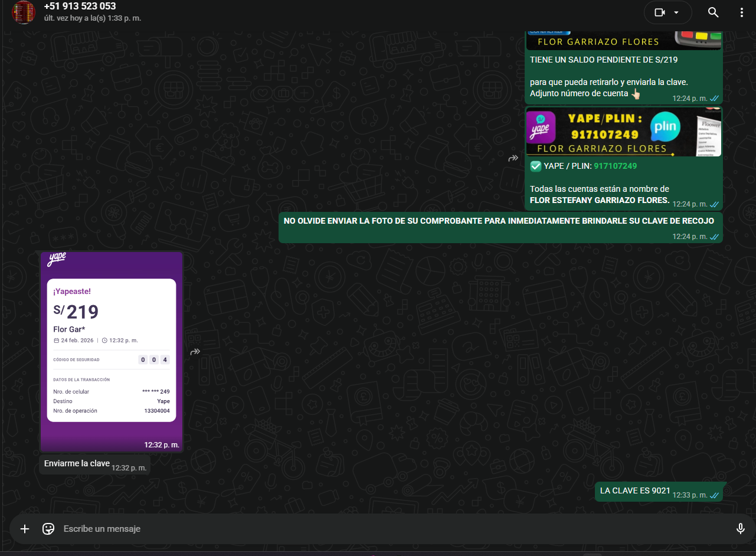Expand the call options dropdown arrow
Viewport: 756px width, 556px height.
pos(676,12)
